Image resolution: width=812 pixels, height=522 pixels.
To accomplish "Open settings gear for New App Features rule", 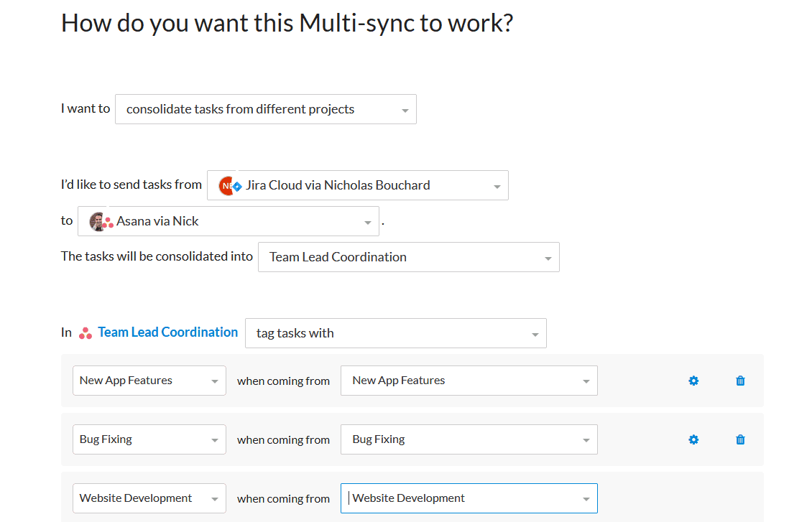I will click(x=693, y=381).
